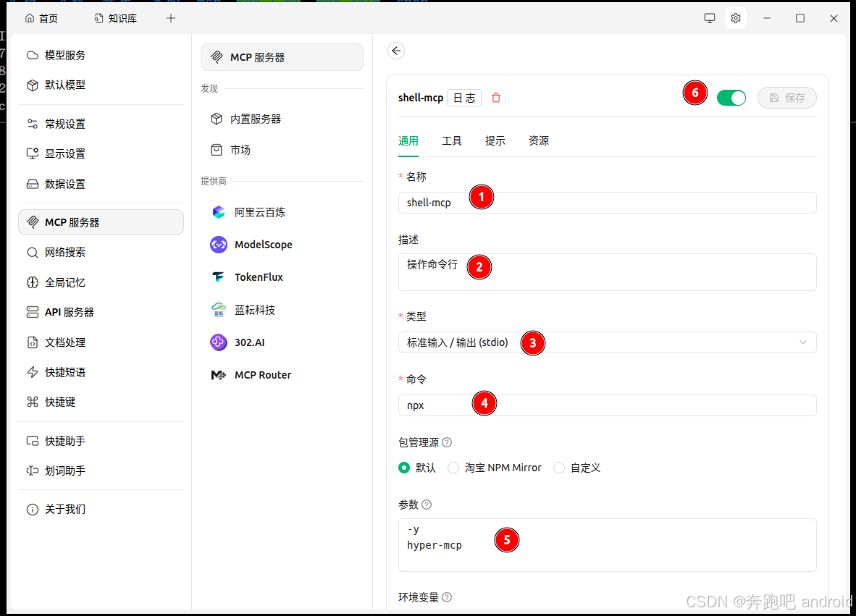Switch to the 工具 tab

pyautogui.click(x=452, y=140)
